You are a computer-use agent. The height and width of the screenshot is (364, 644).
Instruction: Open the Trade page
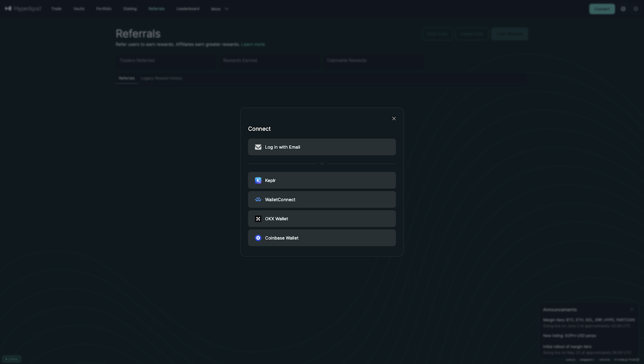[56, 8]
